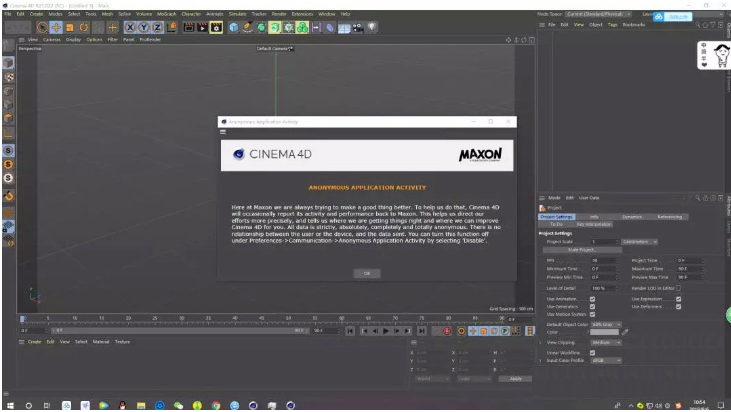Switch to the Dynamics tab in attributes
Image resolution: width=731 pixels, height=412 pixels.
(631, 216)
